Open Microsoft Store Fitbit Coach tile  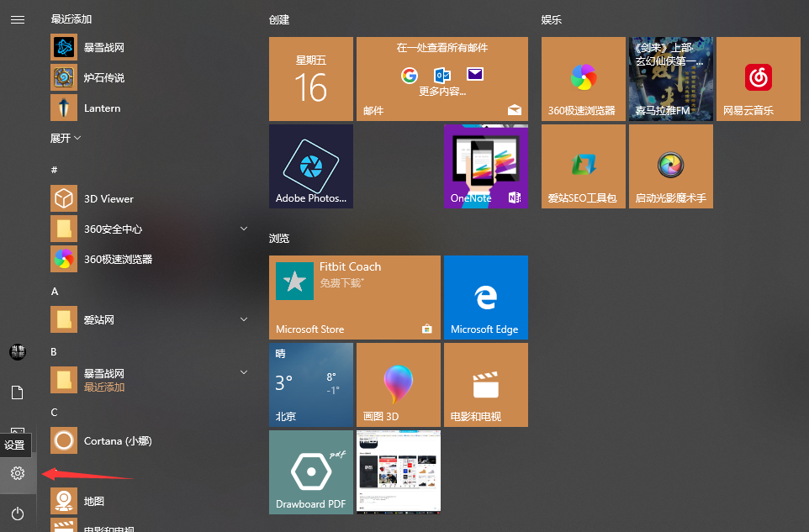355,298
